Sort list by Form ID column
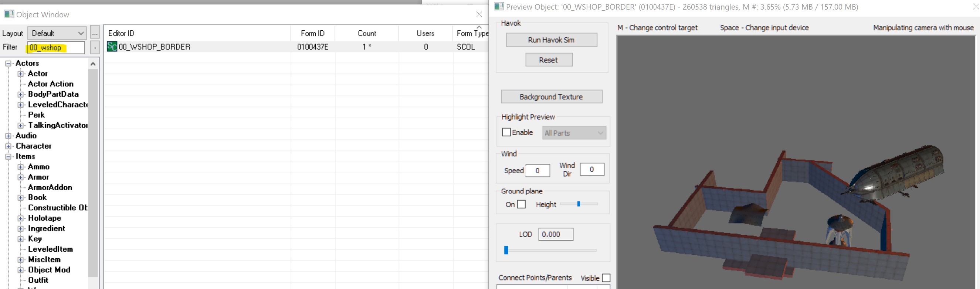 click(313, 33)
